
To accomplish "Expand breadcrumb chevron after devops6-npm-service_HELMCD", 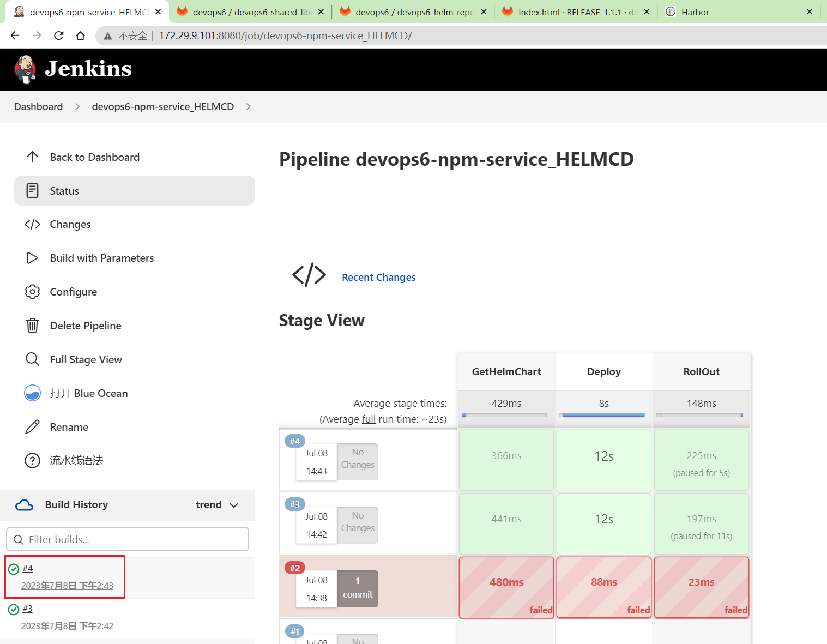I will point(248,107).
